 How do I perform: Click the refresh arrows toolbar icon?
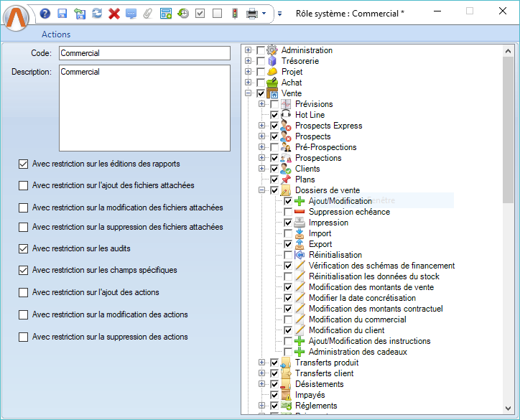coord(96,14)
